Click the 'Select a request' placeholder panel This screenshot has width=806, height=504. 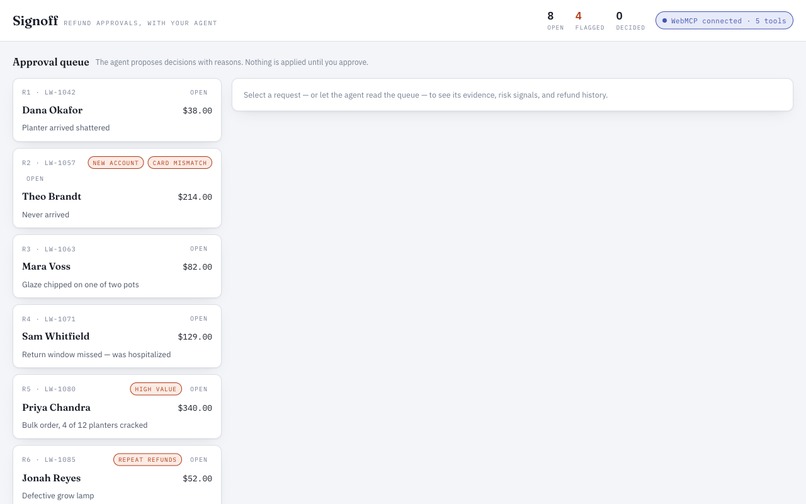tap(512, 95)
